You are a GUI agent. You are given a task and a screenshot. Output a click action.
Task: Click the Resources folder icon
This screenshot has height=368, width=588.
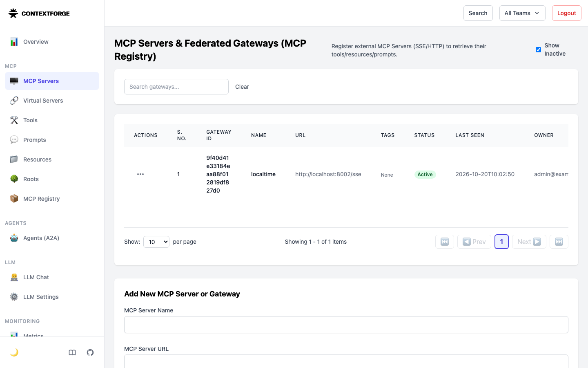(14, 159)
